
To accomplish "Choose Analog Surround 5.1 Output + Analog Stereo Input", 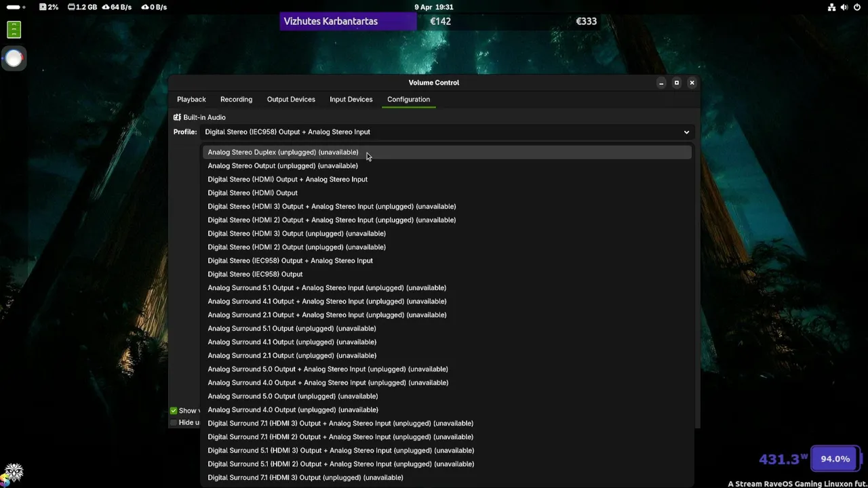I will coord(447,288).
